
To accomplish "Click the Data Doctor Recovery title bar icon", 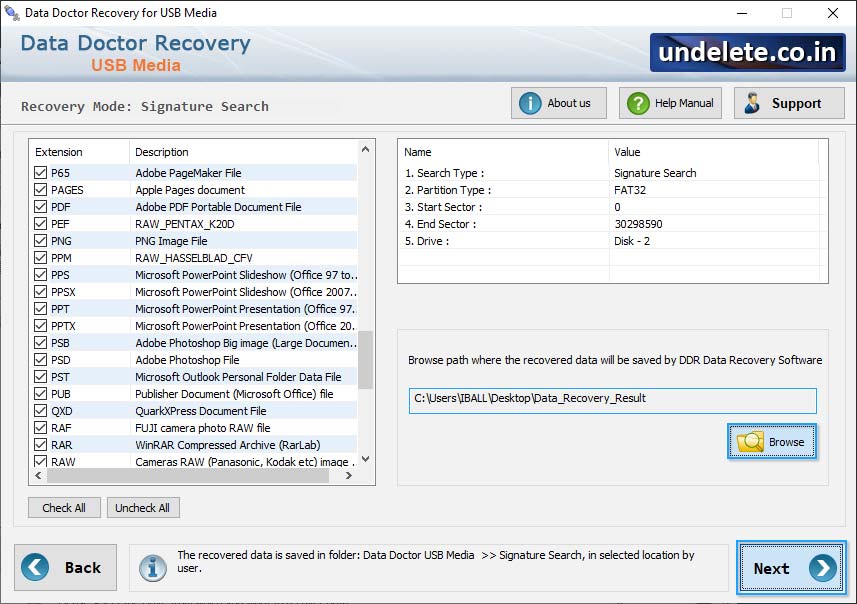I will pos(12,13).
